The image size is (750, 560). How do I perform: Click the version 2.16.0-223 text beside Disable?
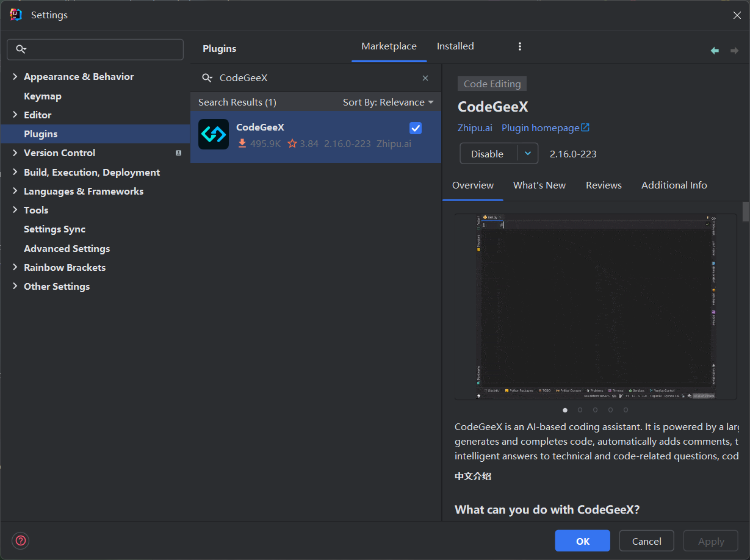pos(573,154)
